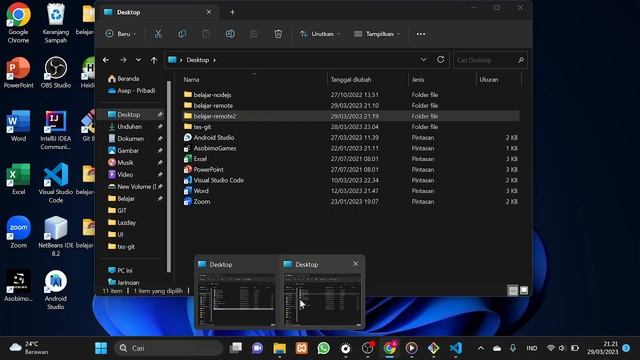
Task: Click Desktop in the address breadcrumb
Action: (x=198, y=60)
